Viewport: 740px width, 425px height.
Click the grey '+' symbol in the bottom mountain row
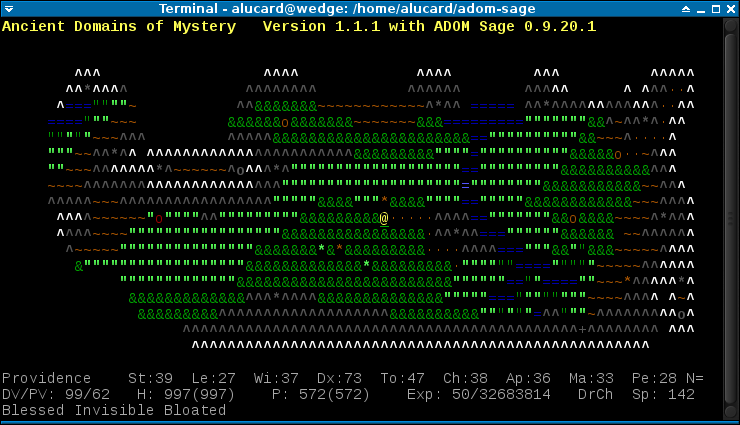point(582,329)
